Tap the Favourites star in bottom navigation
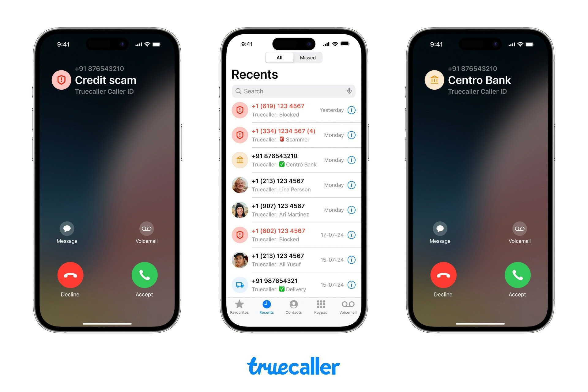Viewport: 588px width, 392px height. click(x=240, y=306)
